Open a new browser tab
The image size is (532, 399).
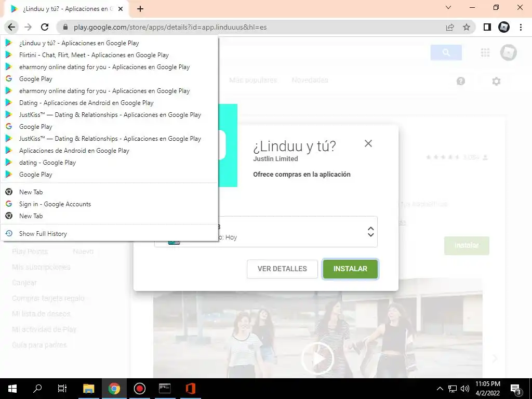click(140, 9)
